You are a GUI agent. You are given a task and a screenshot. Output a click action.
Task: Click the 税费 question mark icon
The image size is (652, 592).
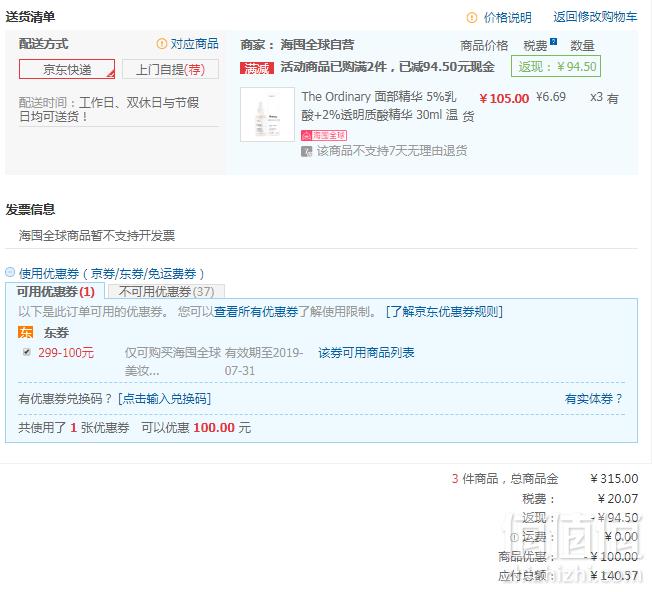pyautogui.click(x=553, y=41)
